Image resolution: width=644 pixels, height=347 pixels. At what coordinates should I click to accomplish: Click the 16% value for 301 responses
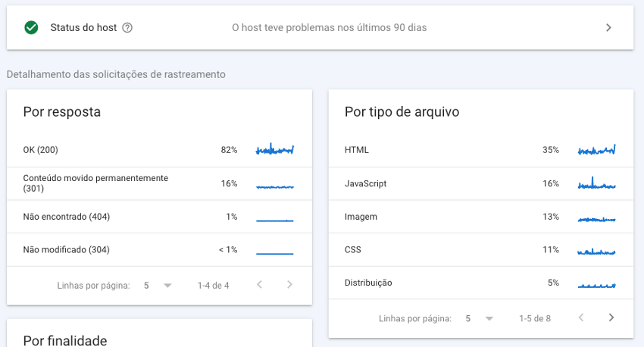229,183
